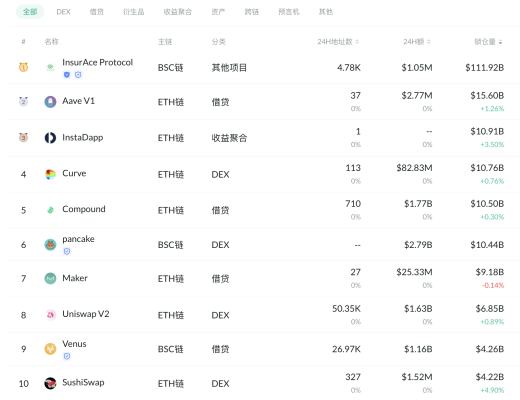
Task: Open the SushiSwap project link
Action: pos(83,382)
